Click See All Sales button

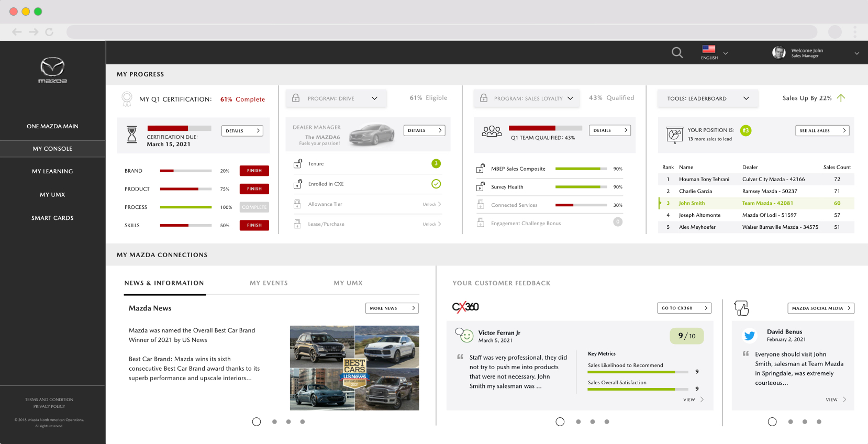click(x=822, y=130)
